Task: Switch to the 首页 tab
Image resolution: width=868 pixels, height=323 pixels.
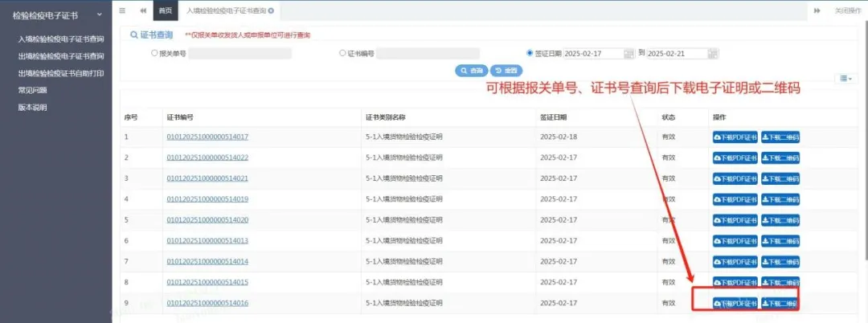Action: (165, 10)
